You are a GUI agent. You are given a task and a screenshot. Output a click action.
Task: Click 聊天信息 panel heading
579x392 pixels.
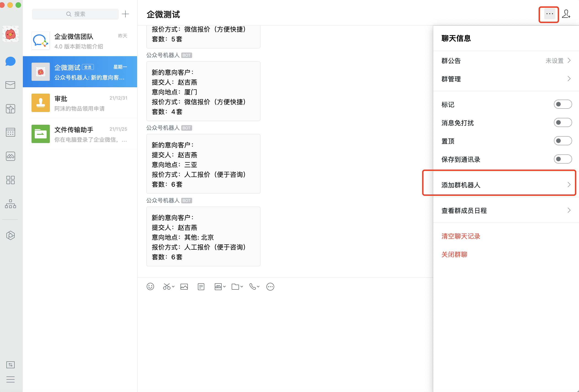coord(456,38)
